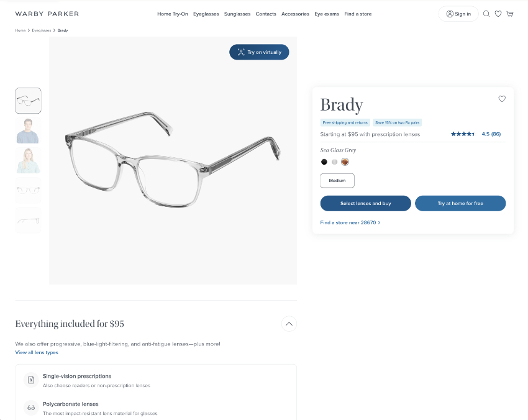Open the 4.5 (86) star reviews

pos(476,134)
